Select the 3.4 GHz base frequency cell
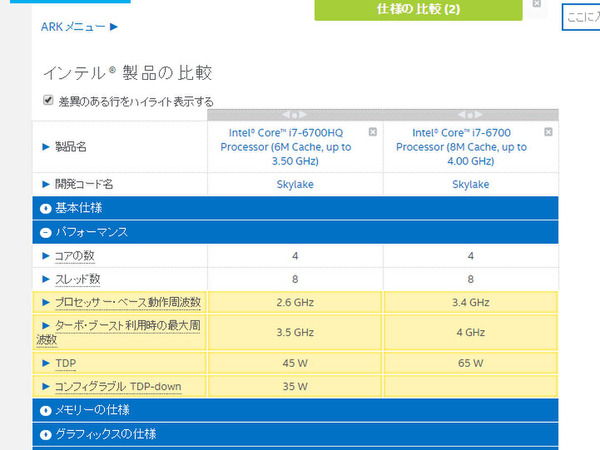The height and width of the screenshot is (450, 600). [471, 302]
